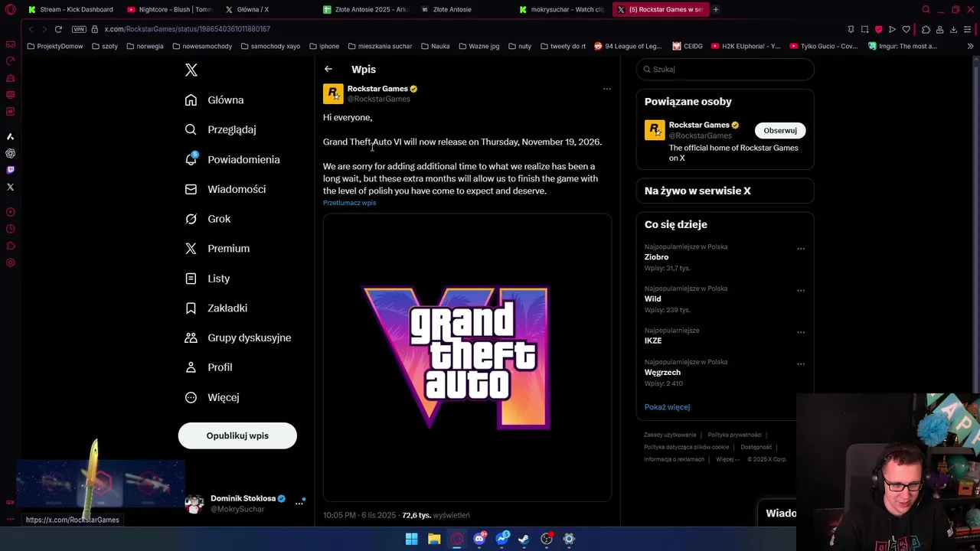Screen dimensions: 980x551
Task: Switch to the Złote Antosie 2025 tab
Action: click(x=366, y=9)
